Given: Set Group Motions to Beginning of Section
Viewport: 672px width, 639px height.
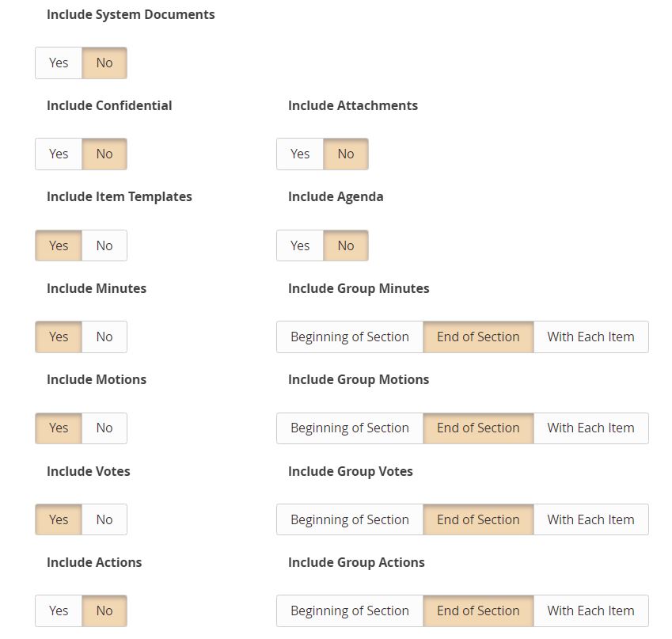Looking at the screenshot, I should [x=350, y=428].
